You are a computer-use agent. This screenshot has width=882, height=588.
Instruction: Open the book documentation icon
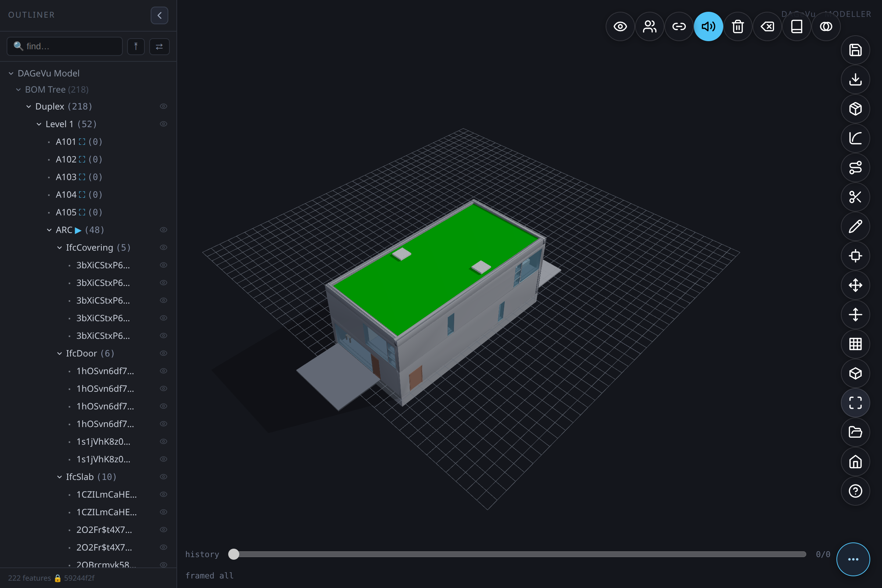pos(797,26)
